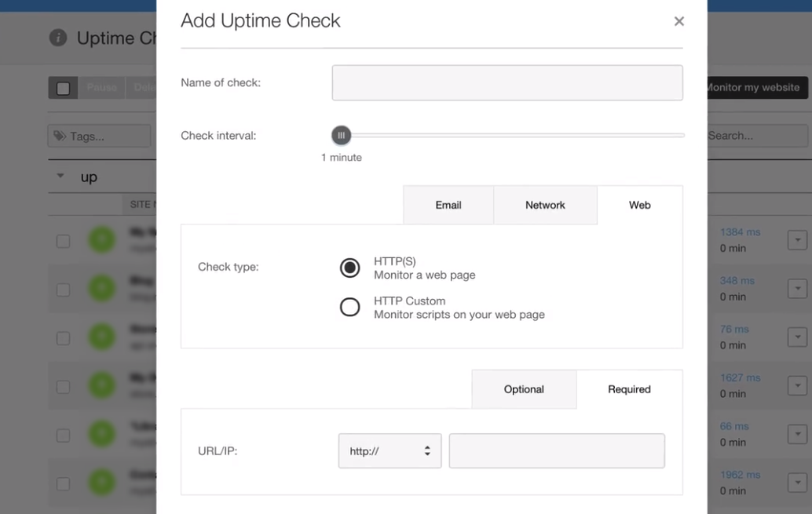
Task: Open the http:// protocol selector
Action: (390, 451)
